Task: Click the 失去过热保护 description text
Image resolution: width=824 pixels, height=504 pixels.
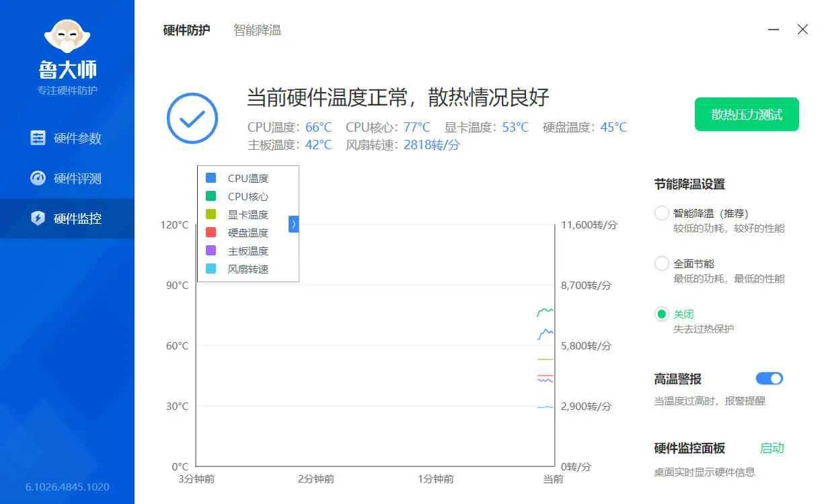Action: 704,329
